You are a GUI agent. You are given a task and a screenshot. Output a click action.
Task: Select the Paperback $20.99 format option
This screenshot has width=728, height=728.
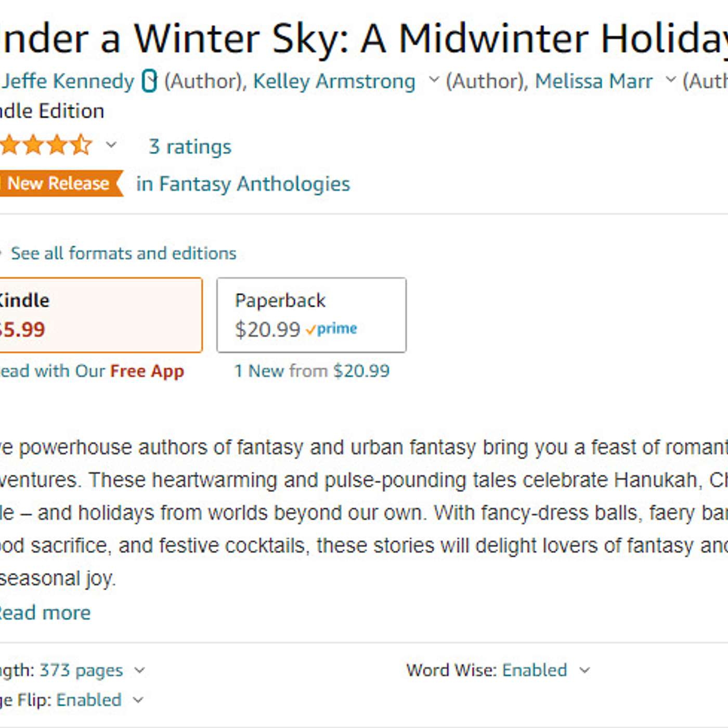click(311, 315)
